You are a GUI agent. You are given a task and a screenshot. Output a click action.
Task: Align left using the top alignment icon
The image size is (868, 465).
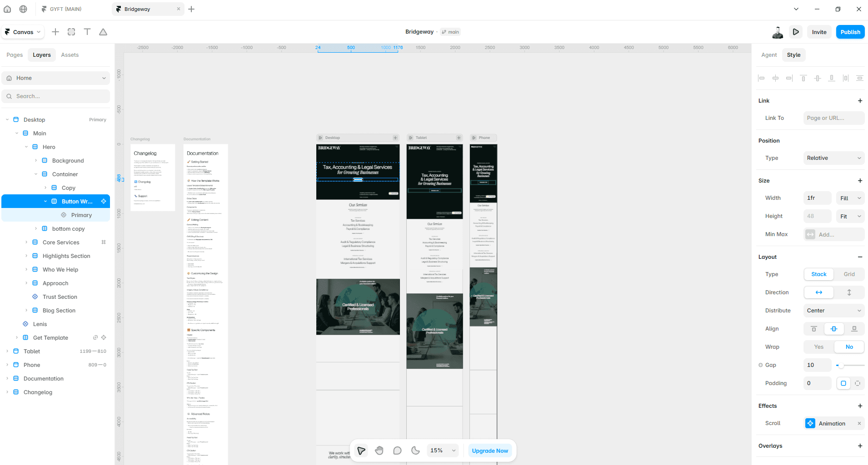[761, 78]
